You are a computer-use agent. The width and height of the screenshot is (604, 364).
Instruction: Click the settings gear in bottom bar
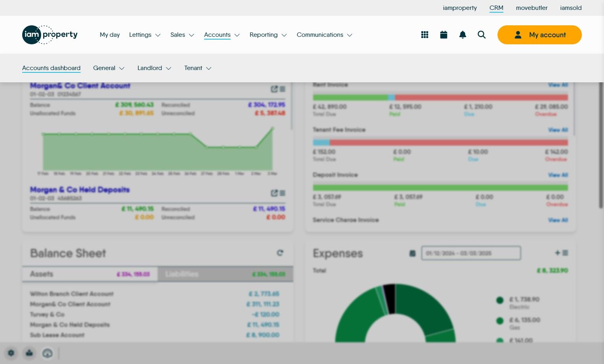pyautogui.click(x=11, y=353)
